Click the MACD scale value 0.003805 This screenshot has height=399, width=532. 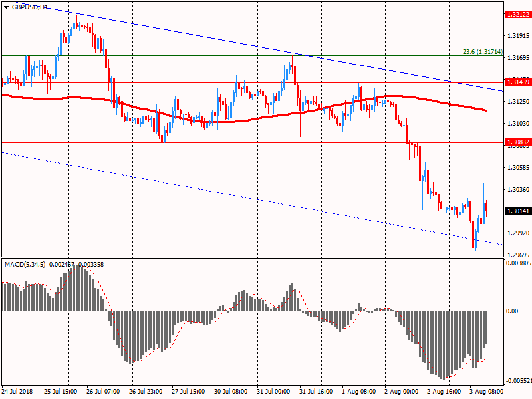519,263
